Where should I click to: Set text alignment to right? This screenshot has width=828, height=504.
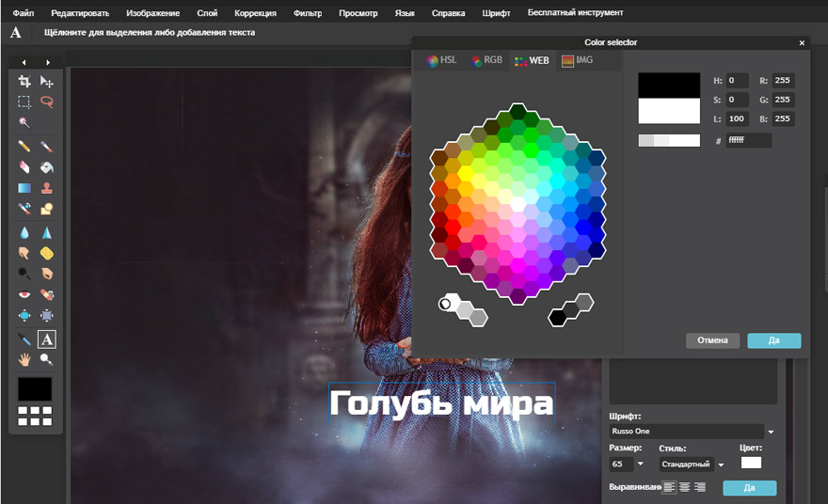pos(699,487)
